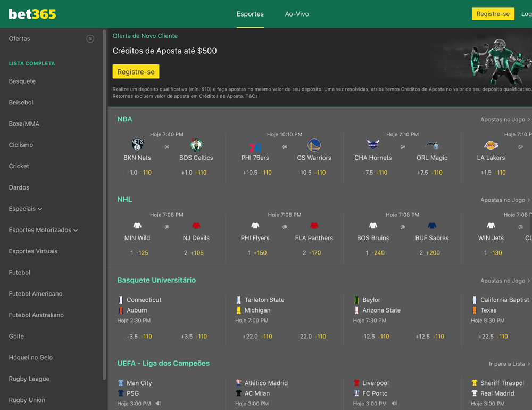The width and height of the screenshot is (532, 410).
Task: Click the PHI Flyers jersey icon
Action: click(255, 225)
